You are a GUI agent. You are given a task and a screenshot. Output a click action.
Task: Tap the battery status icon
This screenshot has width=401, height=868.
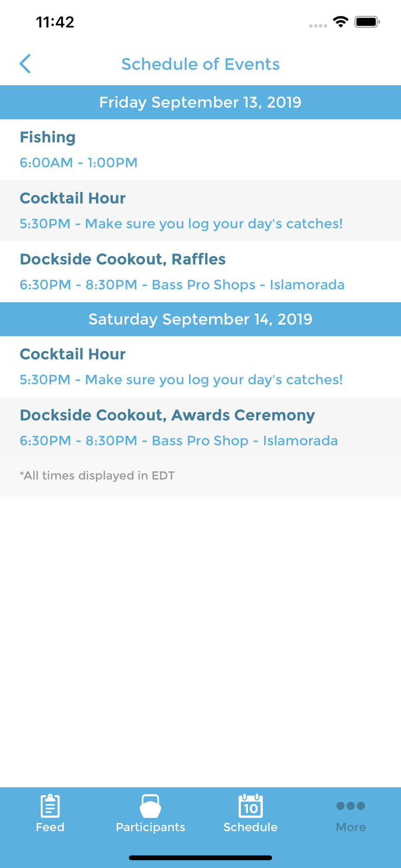(367, 22)
